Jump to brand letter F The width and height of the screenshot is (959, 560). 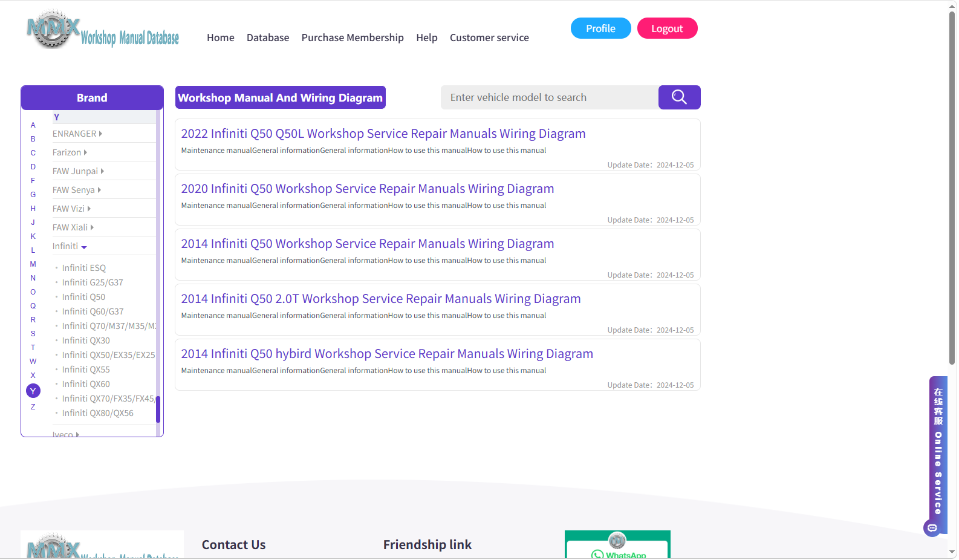coord(33,181)
